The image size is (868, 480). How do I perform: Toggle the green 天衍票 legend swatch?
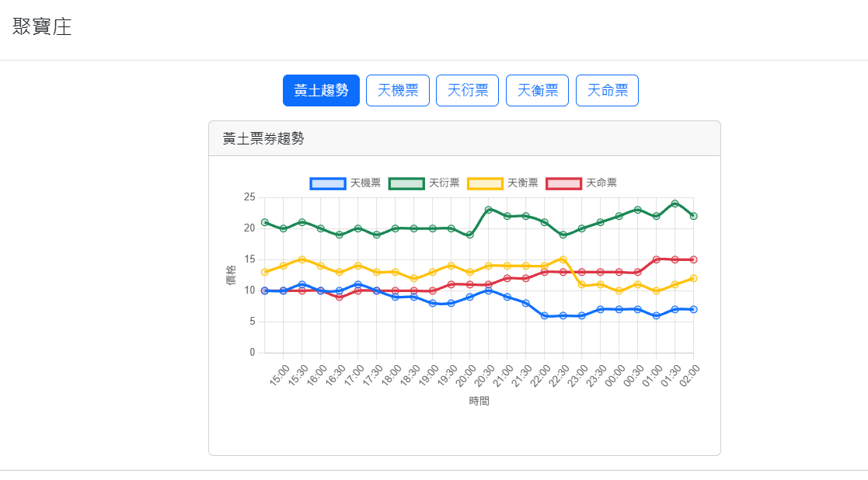point(406,183)
